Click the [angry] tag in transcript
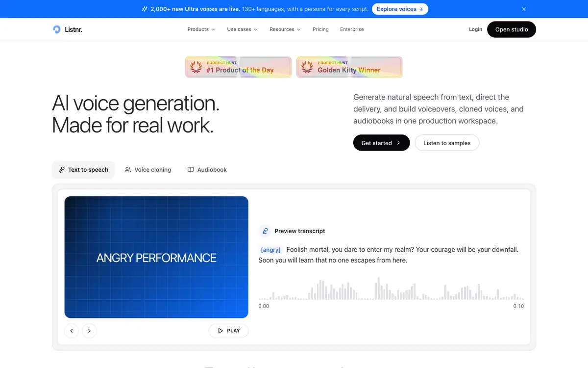 tap(270, 250)
